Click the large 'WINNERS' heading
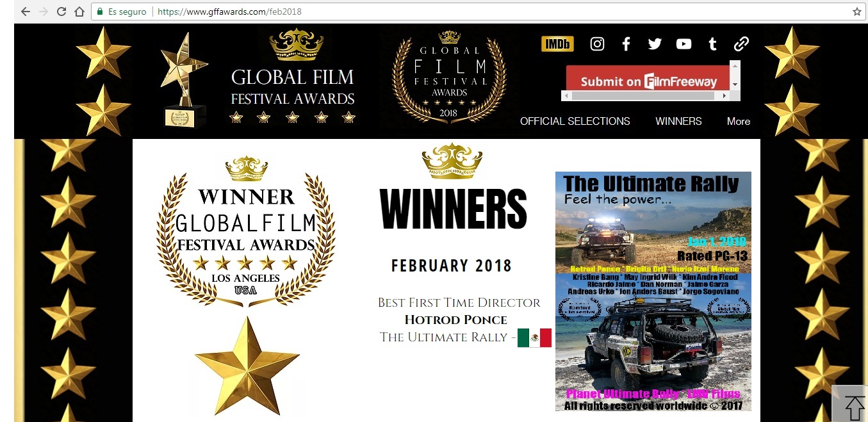This screenshot has width=868, height=422. 453,208
